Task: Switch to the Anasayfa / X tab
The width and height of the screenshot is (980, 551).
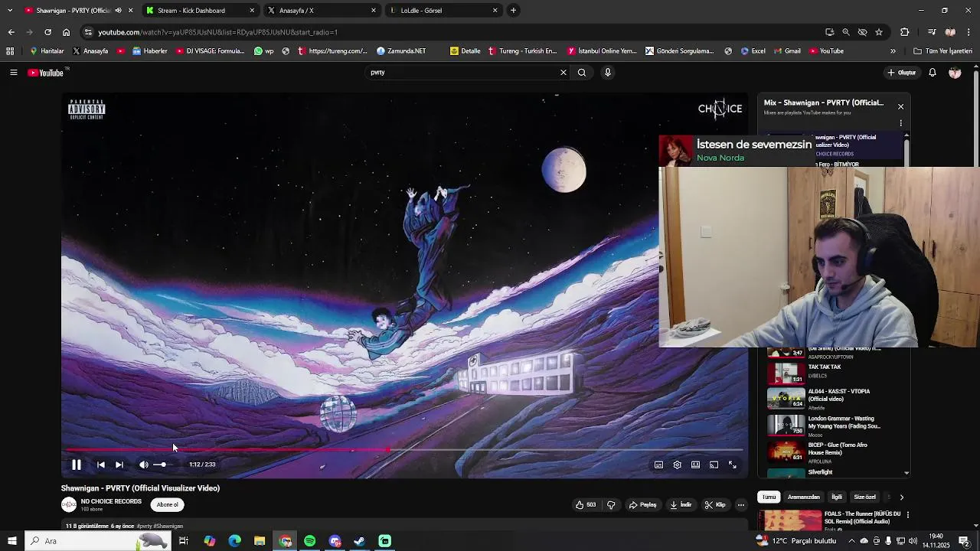Action: click(x=322, y=11)
